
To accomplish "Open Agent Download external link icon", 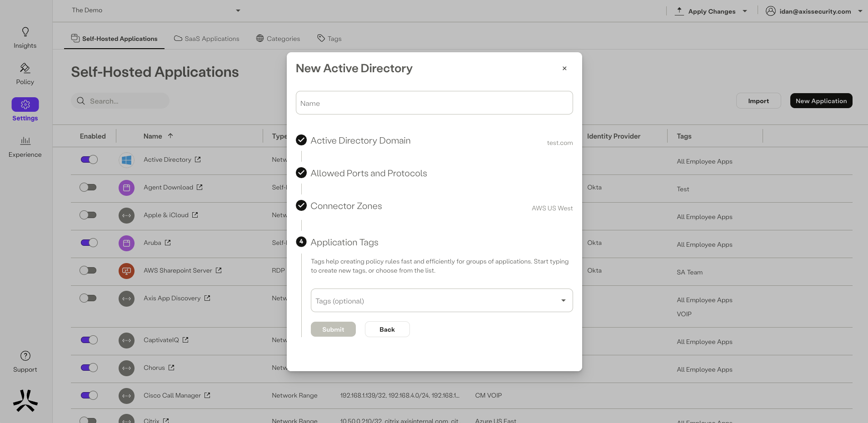I will click(x=200, y=187).
